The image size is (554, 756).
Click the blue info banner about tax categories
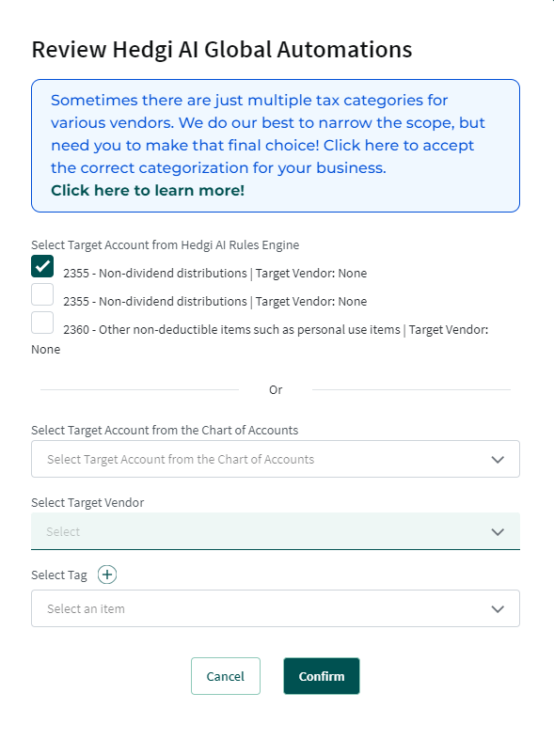tap(276, 146)
